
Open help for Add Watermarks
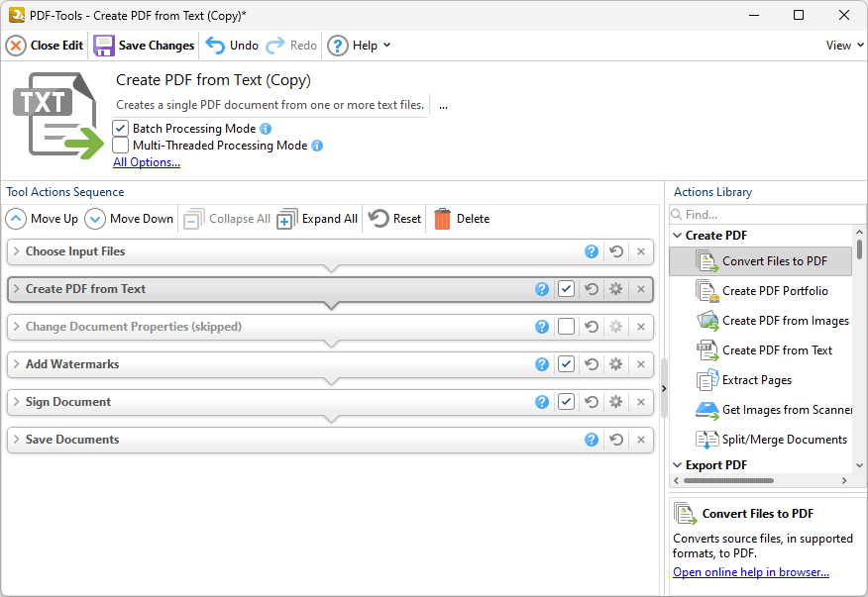(x=542, y=364)
